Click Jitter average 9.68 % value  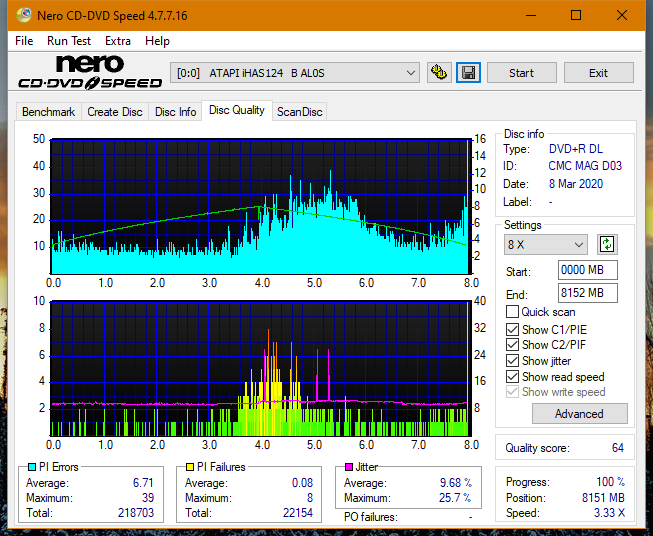[456, 483]
